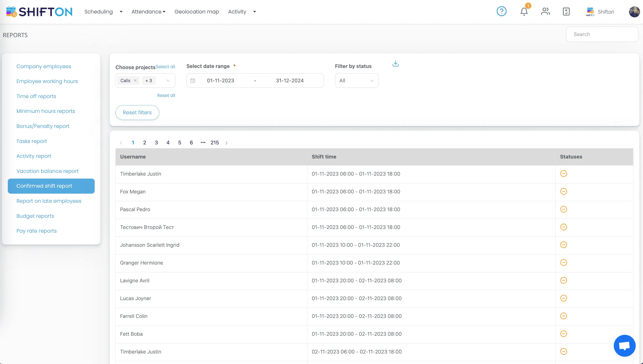Click the clipboard tasks icon
Screen dimensions: 643x364
pos(566,11)
